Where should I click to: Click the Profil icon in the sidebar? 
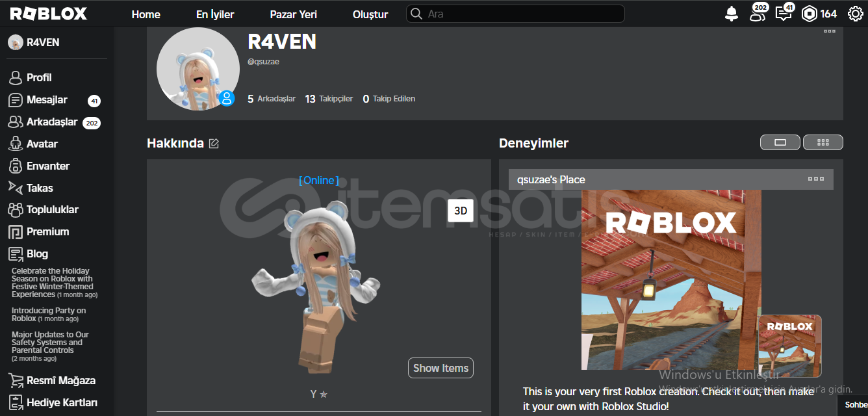click(16, 78)
